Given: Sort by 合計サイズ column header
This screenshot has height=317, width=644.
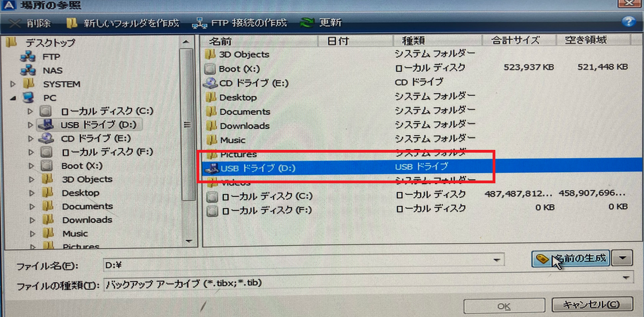Looking at the screenshot, I should coord(515,40).
